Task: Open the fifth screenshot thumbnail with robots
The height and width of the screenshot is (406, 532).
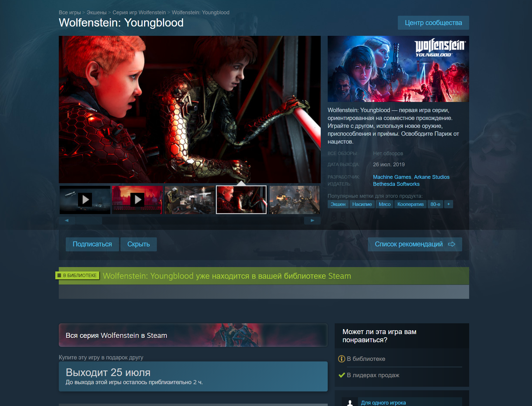Action: click(x=295, y=200)
